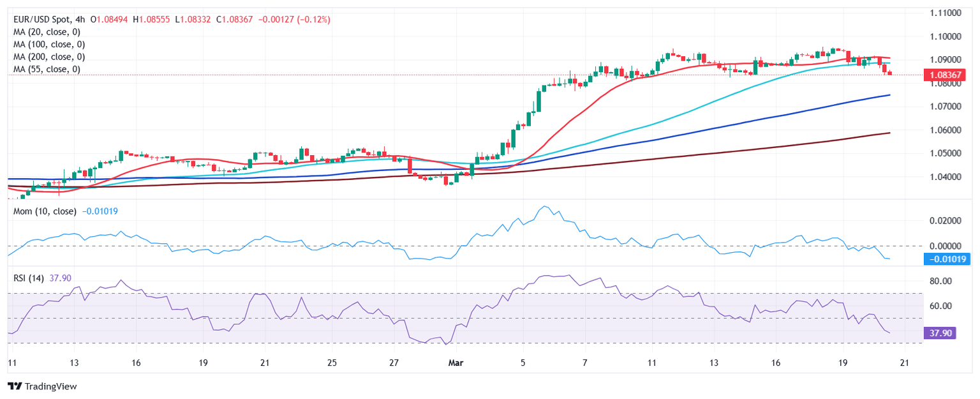Click the blue -0.01019 momentum value tag
980x399 pixels.
(947, 259)
